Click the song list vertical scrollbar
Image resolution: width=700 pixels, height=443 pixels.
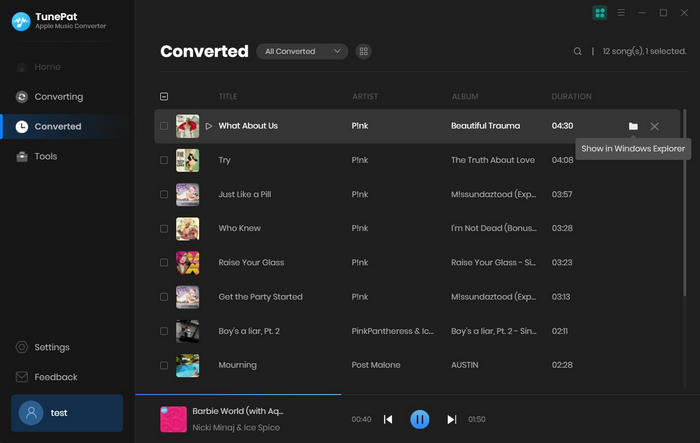point(684,202)
